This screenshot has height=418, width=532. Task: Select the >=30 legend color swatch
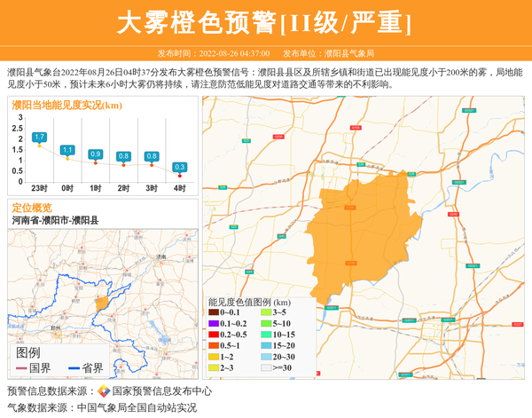[x=266, y=367]
